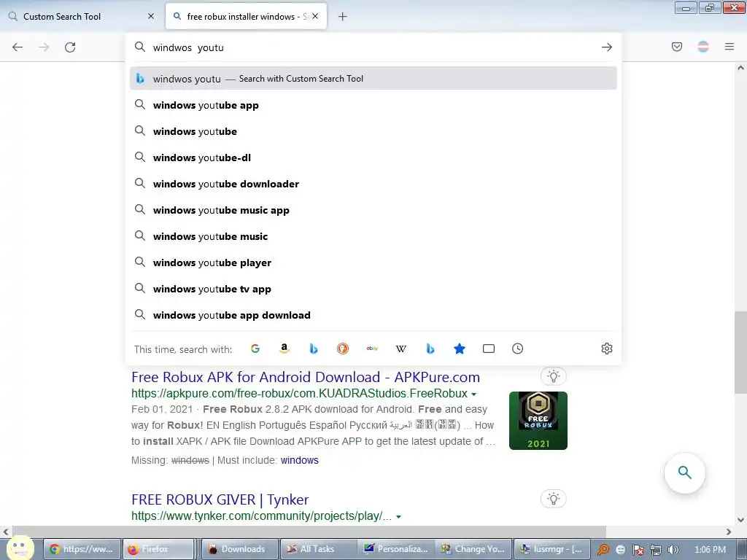Select the free robux installer windows tab

pyautogui.click(x=247, y=16)
